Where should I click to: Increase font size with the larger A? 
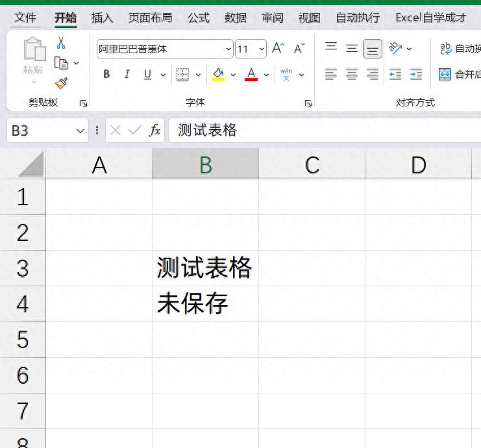point(278,48)
